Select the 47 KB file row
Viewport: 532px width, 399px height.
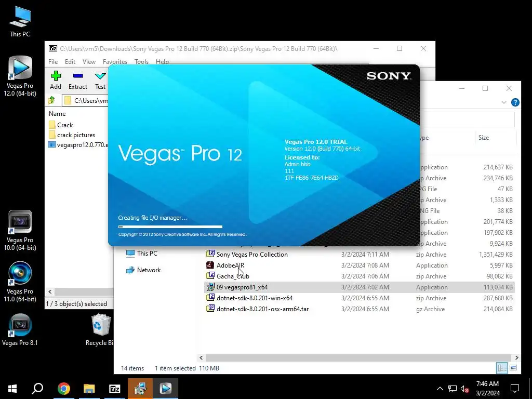coord(467,189)
